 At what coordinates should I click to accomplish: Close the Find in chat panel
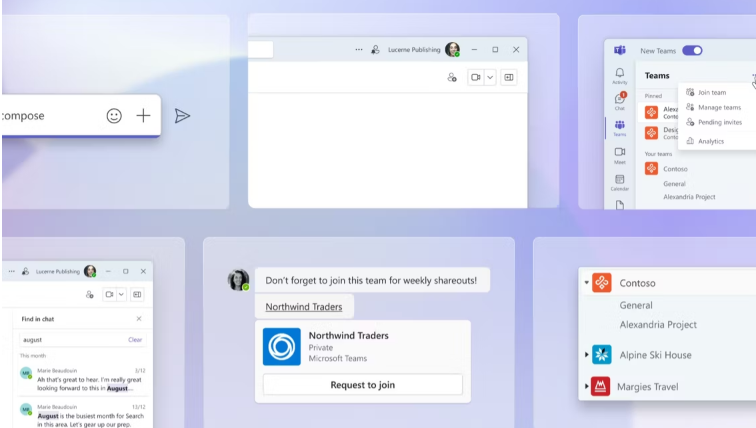[139, 319]
